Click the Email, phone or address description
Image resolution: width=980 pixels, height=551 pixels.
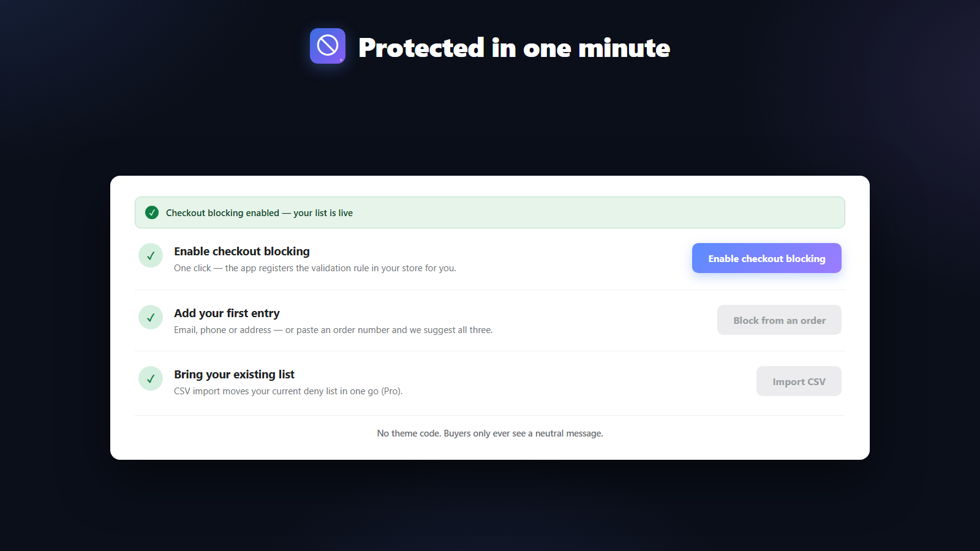(x=333, y=330)
